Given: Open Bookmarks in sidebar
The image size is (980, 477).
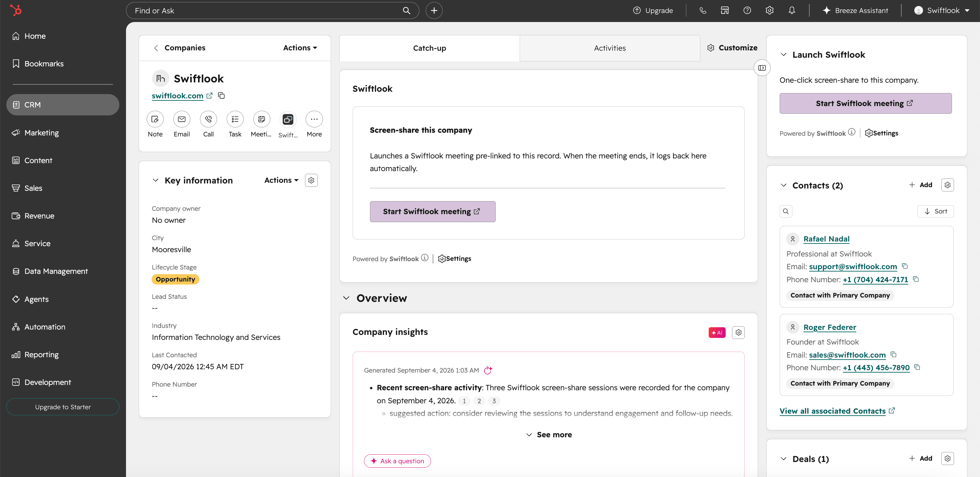Looking at the screenshot, I should point(63,64).
